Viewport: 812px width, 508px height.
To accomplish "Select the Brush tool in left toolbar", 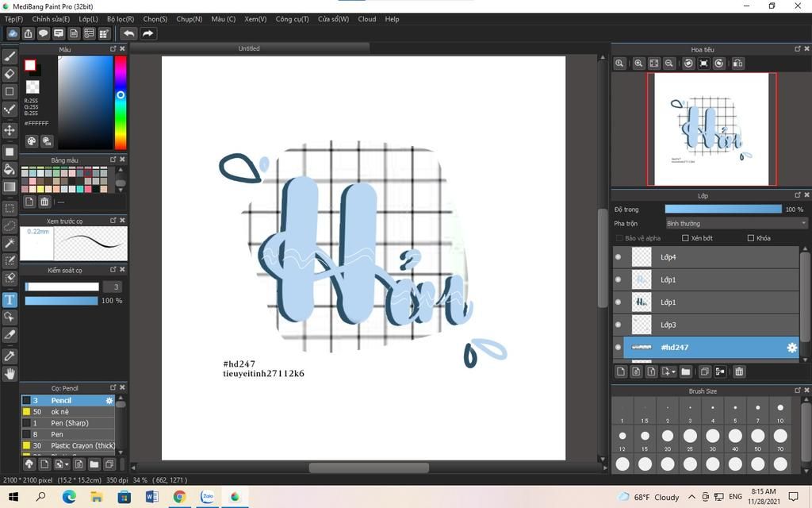I will click(10, 56).
